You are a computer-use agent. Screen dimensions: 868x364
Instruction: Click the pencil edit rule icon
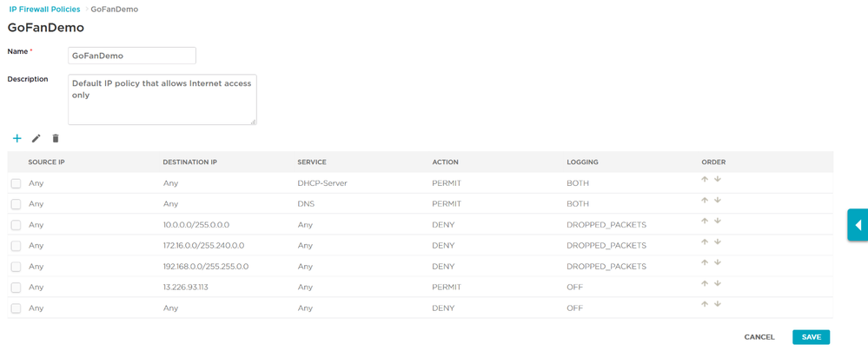point(36,138)
